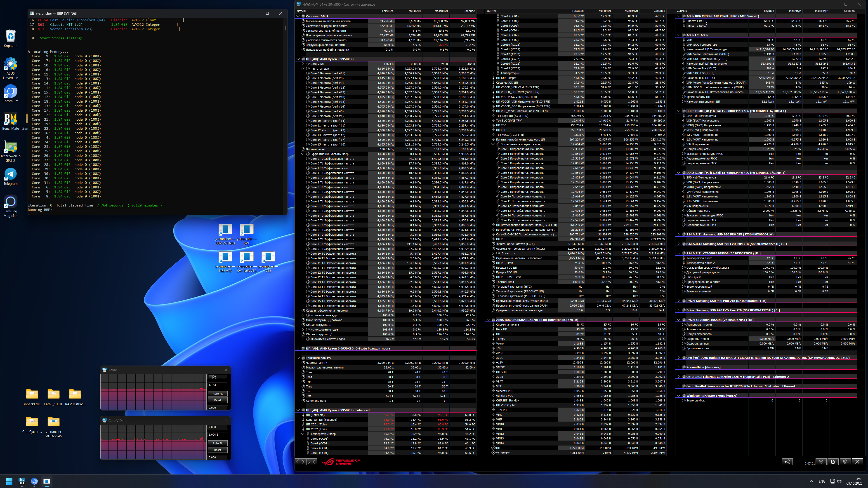The height and width of the screenshot is (488, 868).
Task: Click the 2.000 max value field in Core VIDs
Action: [217, 427]
